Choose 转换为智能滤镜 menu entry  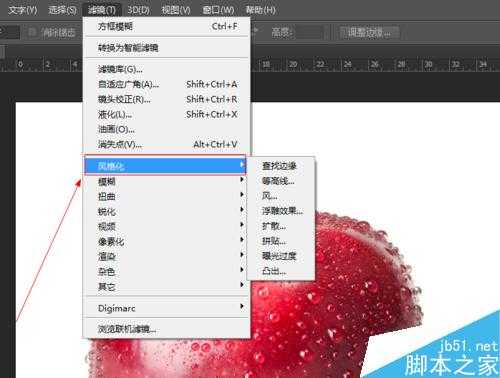tap(167, 48)
